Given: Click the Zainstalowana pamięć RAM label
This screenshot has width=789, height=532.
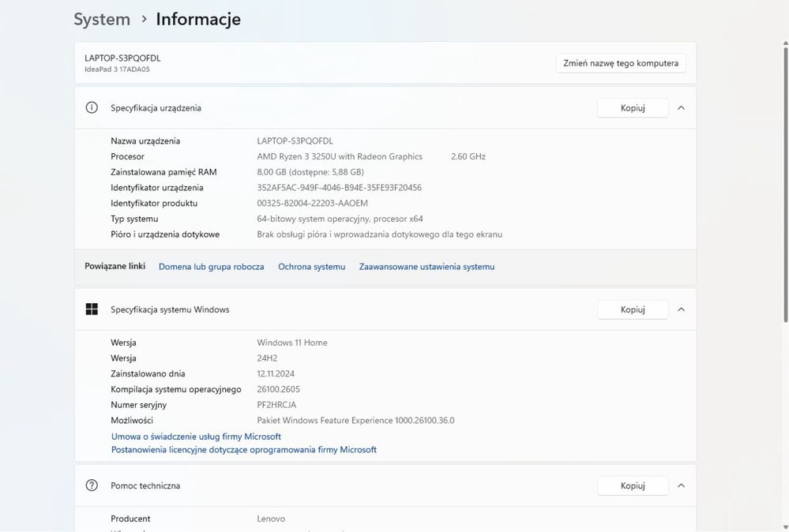Looking at the screenshot, I should pos(163,172).
